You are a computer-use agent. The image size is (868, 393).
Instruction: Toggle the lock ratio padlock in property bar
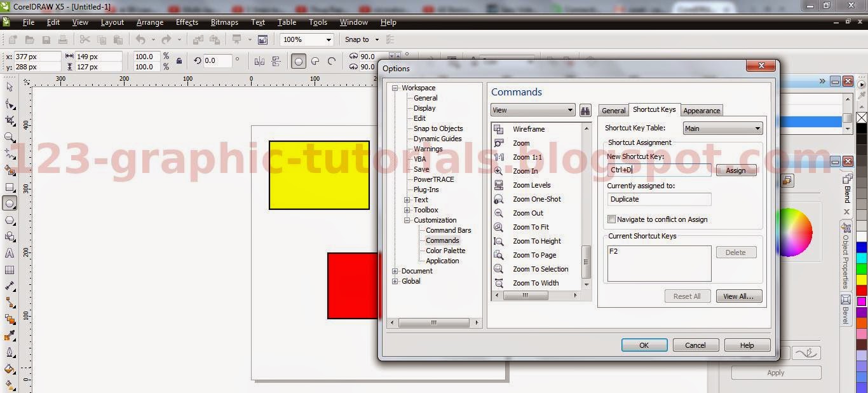179,60
